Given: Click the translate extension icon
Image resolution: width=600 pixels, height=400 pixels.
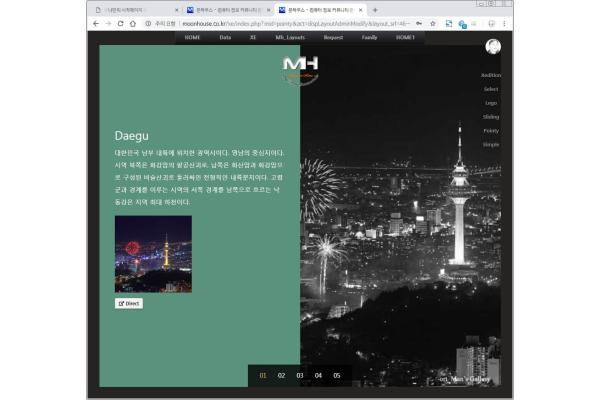Looking at the screenshot, I should pyautogui.click(x=462, y=24).
